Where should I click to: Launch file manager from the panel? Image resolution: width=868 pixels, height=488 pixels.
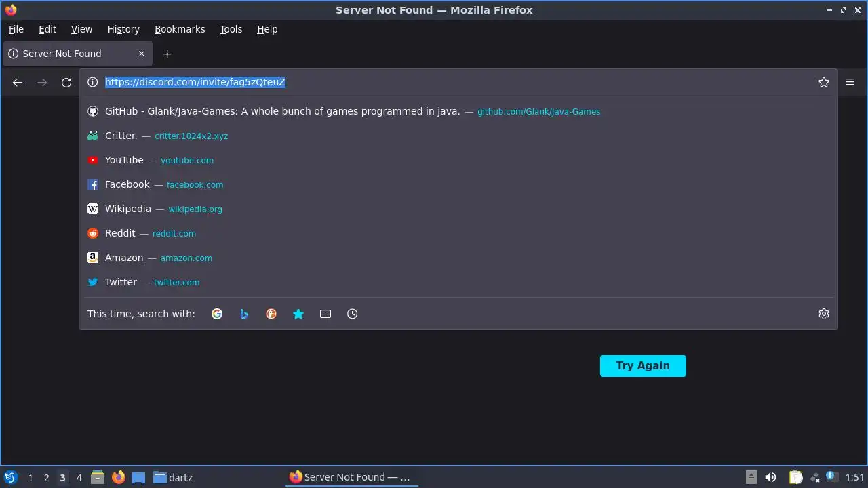[x=98, y=477]
